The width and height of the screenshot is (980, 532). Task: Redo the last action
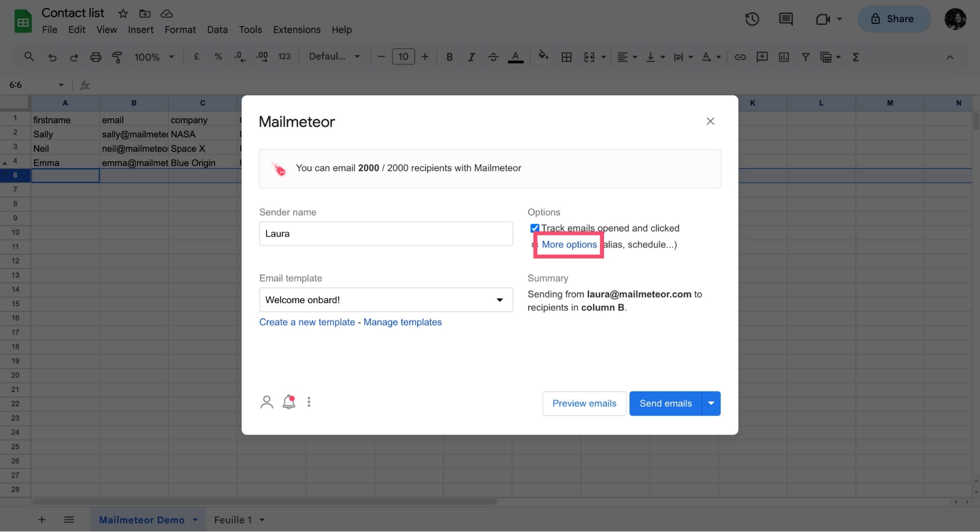[74, 57]
